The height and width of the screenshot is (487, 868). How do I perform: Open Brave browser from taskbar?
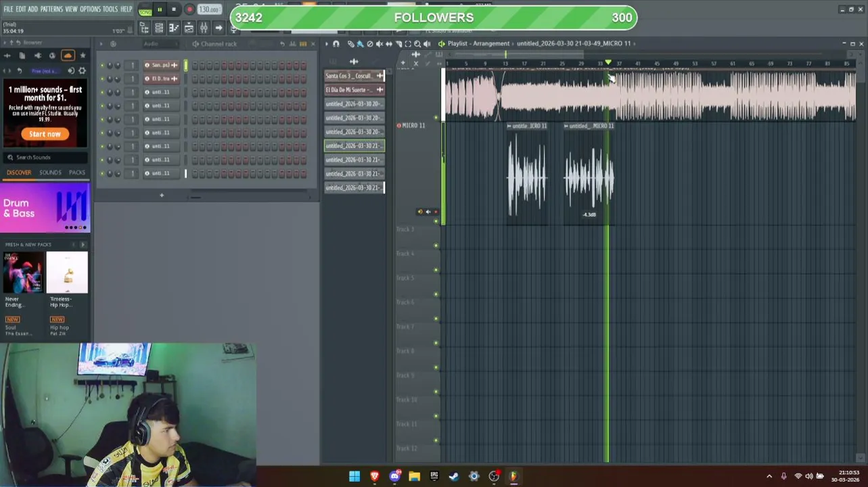click(375, 476)
